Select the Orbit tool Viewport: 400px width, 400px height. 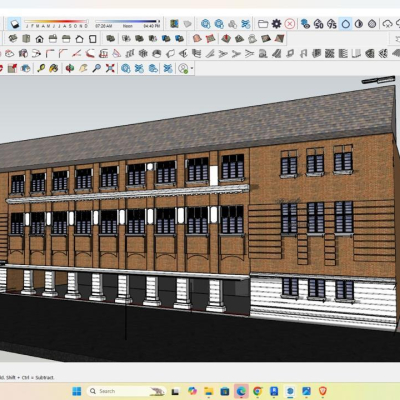(x=70, y=68)
